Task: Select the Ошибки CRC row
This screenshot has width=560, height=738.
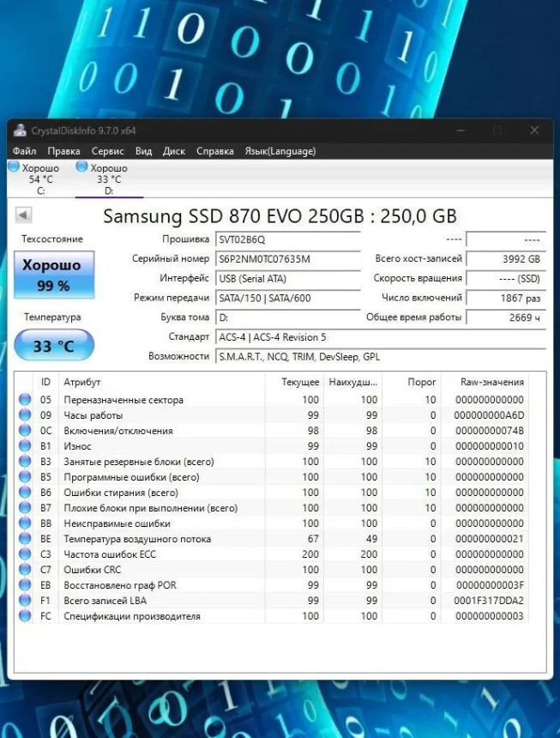Action: [272, 570]
